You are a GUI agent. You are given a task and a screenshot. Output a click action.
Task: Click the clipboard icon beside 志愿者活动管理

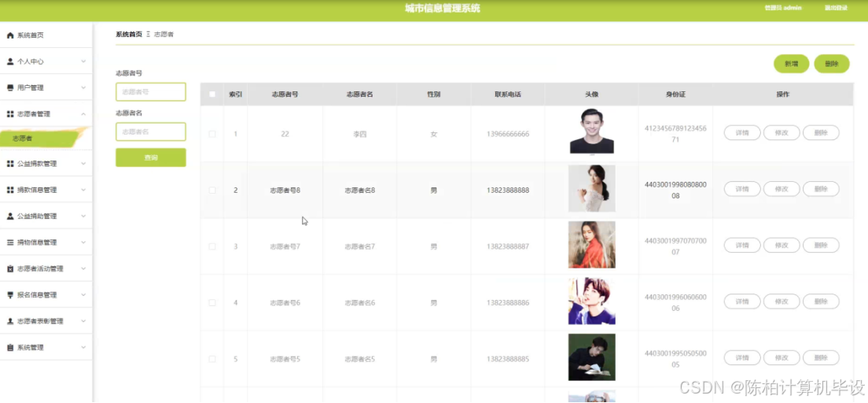click(10, 269)
